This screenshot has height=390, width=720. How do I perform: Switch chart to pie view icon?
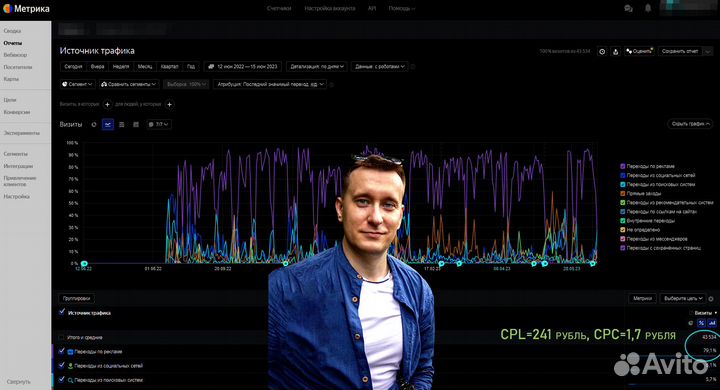[x=94, y=124]
